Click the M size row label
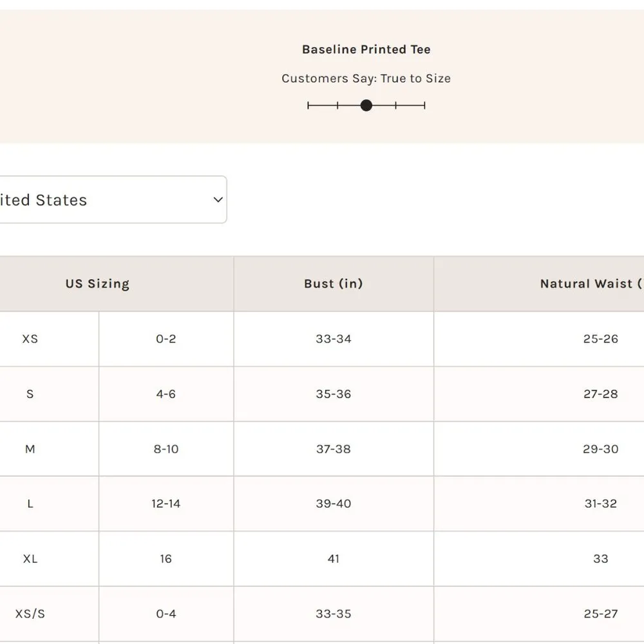Screen dimensions: 644x644 coord(30,449)
